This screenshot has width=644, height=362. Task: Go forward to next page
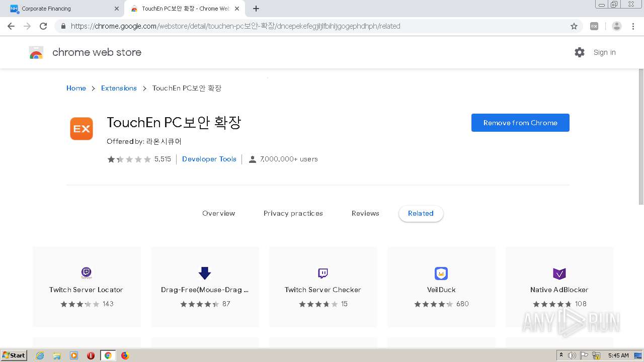tap(27, 26)
